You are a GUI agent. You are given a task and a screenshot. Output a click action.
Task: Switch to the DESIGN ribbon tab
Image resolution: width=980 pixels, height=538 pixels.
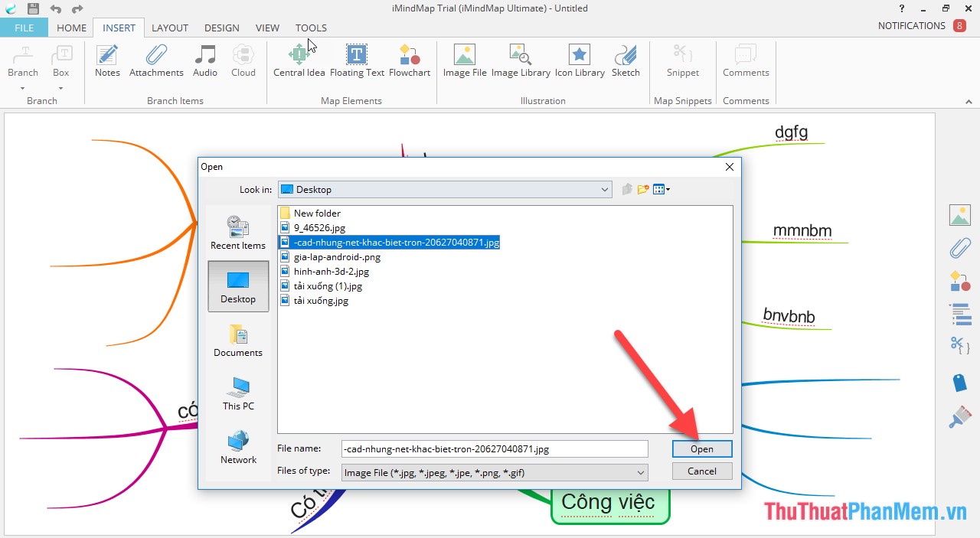[x=221, y=28]
